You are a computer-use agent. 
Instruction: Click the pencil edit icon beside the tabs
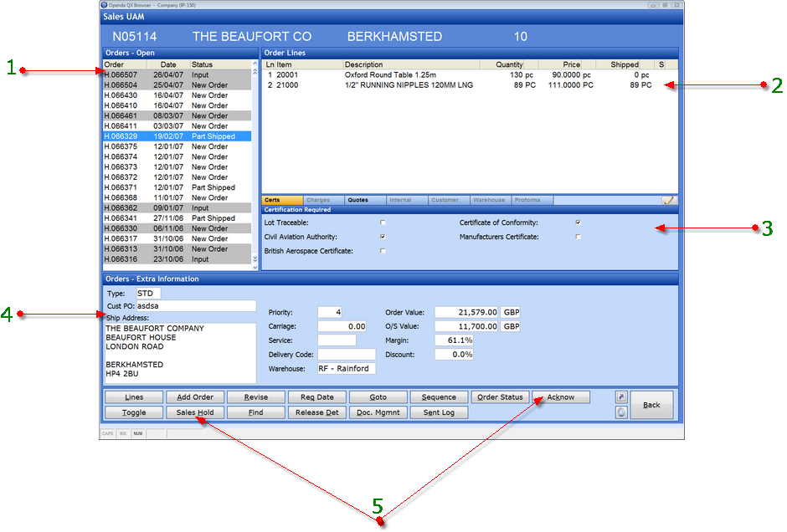[668, 200]
